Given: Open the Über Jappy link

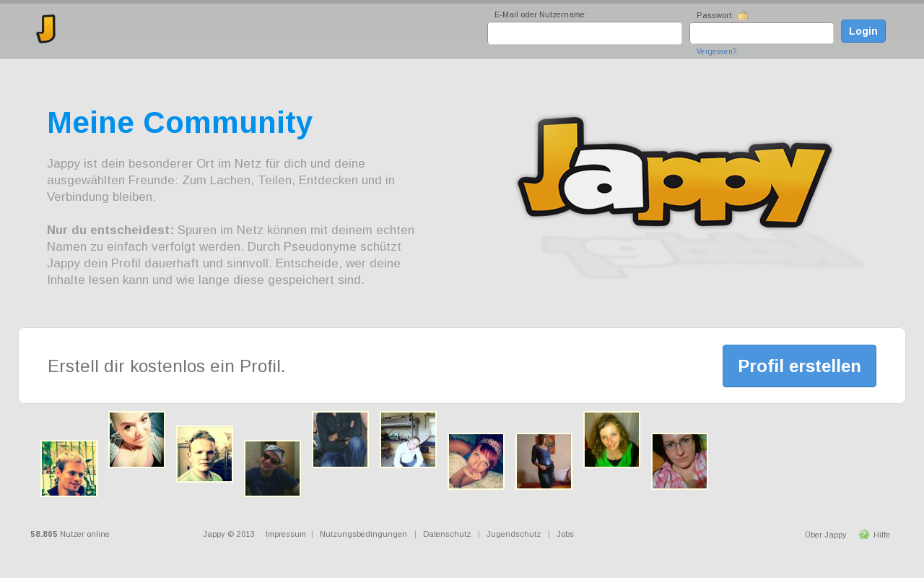Looking at the screenshot, I should [825, 535].
